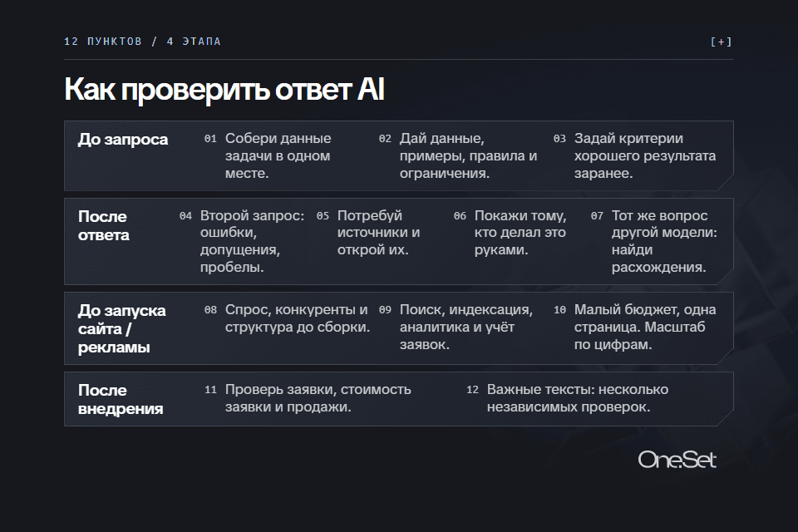The height and width of the screenshot is (532, 798).
Task: Click item 'Дай данные, примеры, правила и ограничения.'
Action: 468,155
